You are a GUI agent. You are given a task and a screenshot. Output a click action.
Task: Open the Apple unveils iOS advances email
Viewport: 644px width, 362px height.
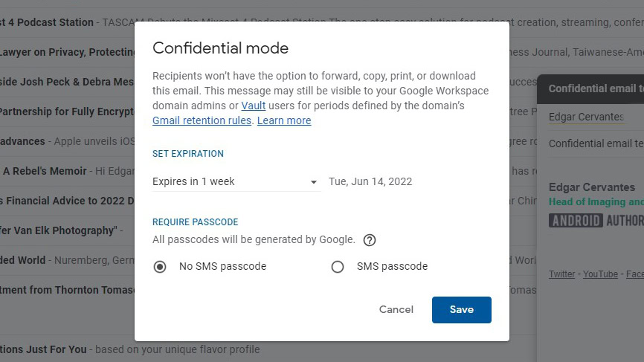pyautogui.click(x=67, y=141)
